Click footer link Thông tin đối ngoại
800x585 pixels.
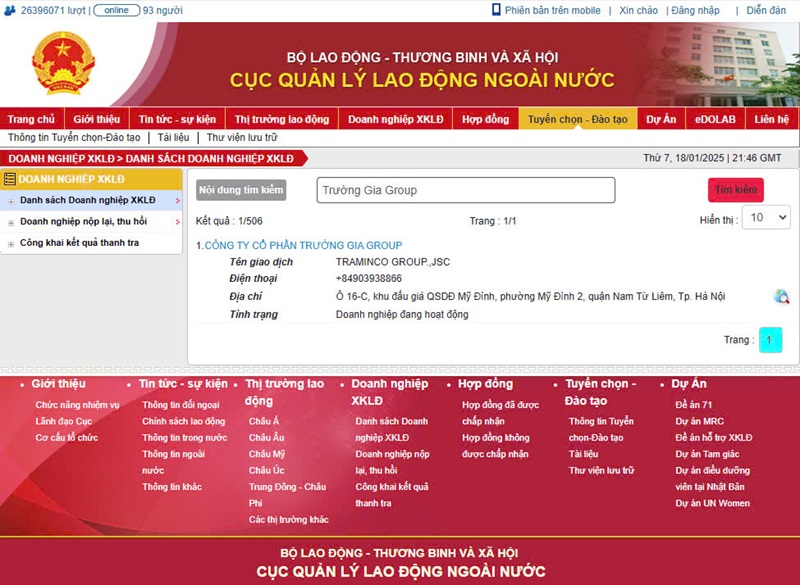tap(181, 405)
